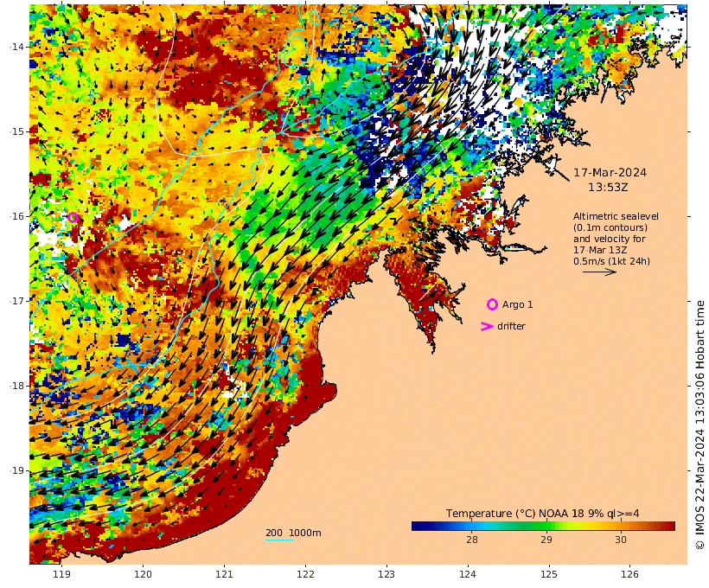Click the latitude label -15

pos(16,131)
